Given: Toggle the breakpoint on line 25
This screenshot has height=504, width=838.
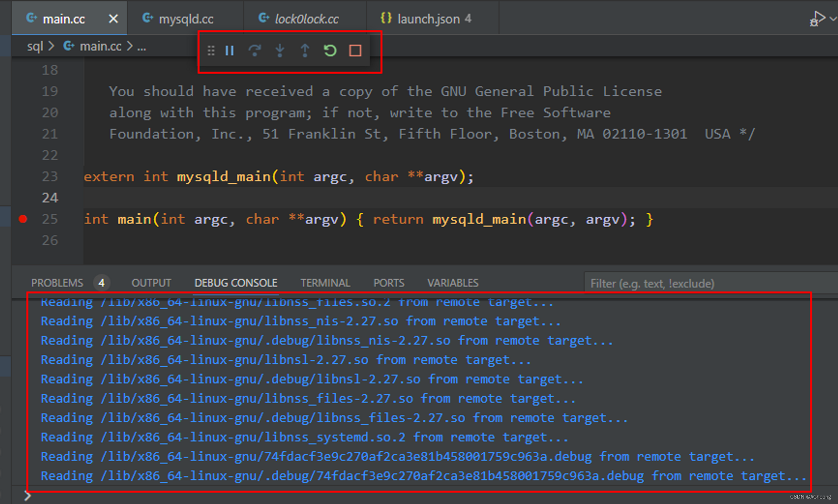Looking at the screenshot, I should coord(23,219).
